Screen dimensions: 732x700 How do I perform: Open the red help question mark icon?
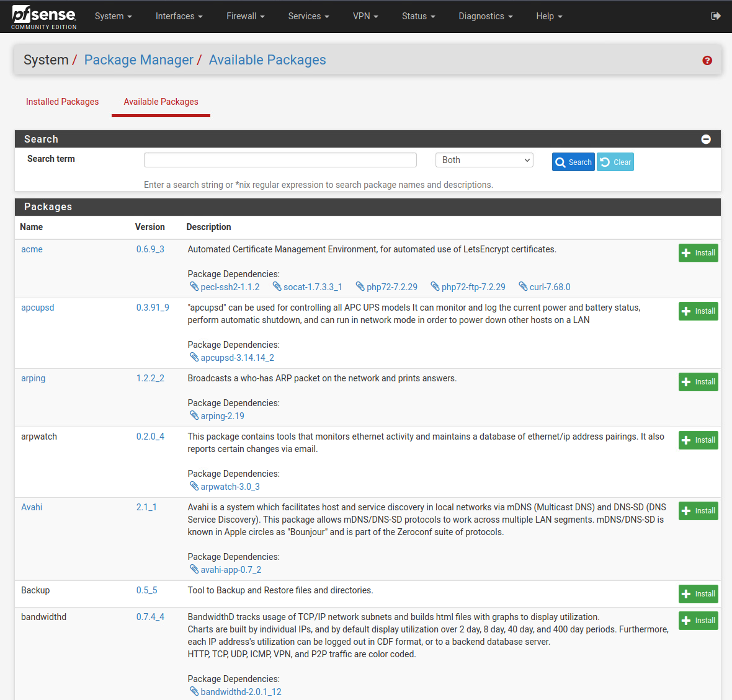tap(707, 61)
